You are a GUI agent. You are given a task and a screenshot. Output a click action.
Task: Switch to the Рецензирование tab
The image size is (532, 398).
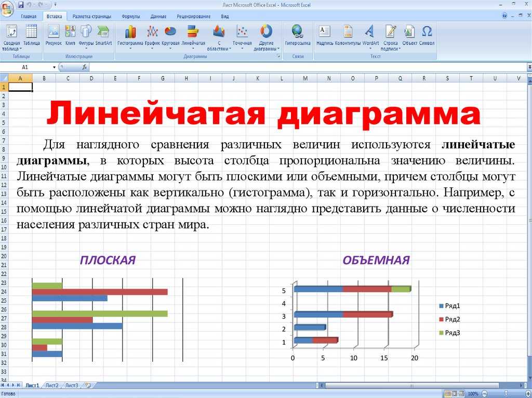[193, 16]
